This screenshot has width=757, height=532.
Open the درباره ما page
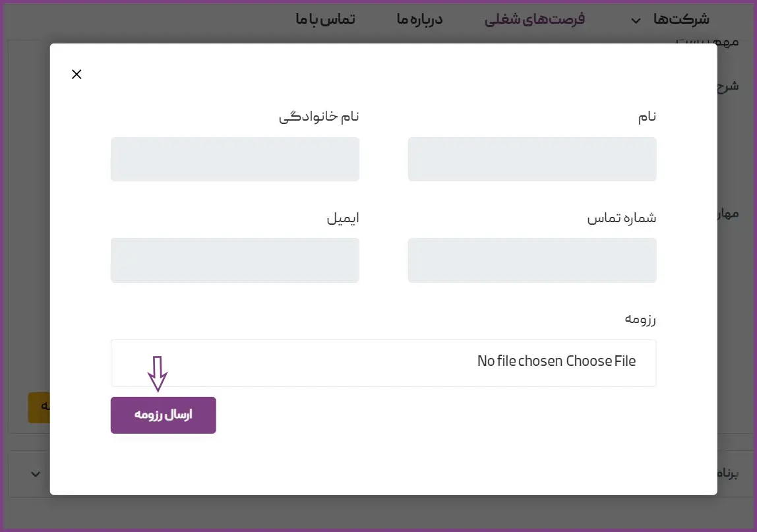[x=419, y=19]
